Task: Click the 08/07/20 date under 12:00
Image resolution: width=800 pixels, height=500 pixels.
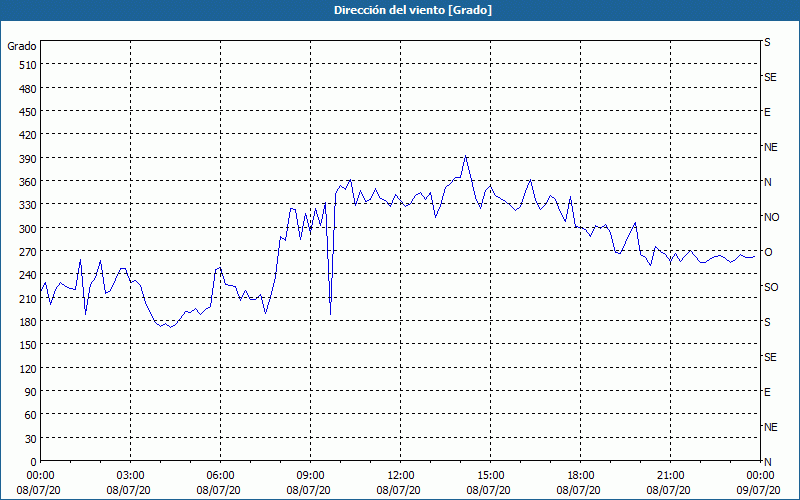Action: point(399,490)
